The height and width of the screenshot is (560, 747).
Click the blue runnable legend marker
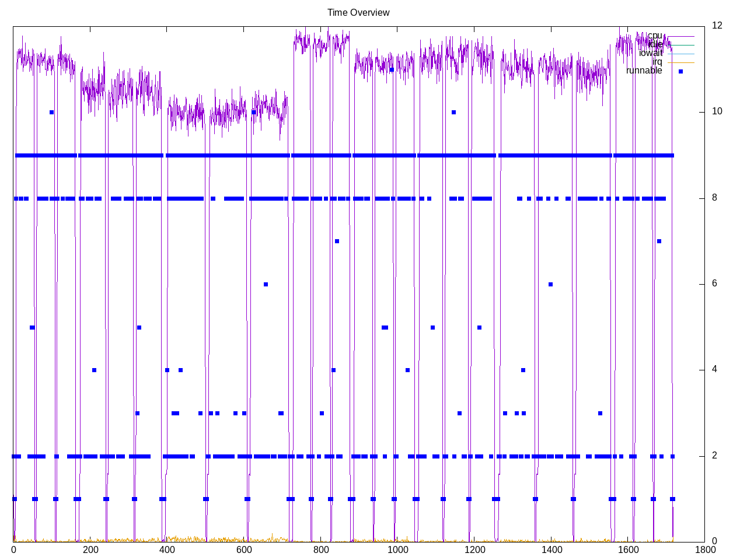click(x=680, y=71)
